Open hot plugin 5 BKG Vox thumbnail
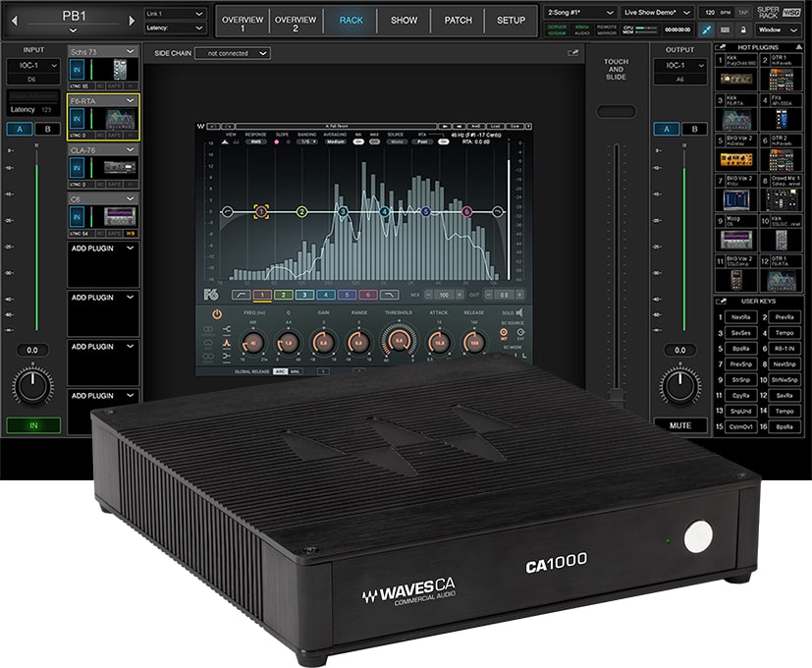The width and height of the screenshot is (812, 668). (735, 159)
